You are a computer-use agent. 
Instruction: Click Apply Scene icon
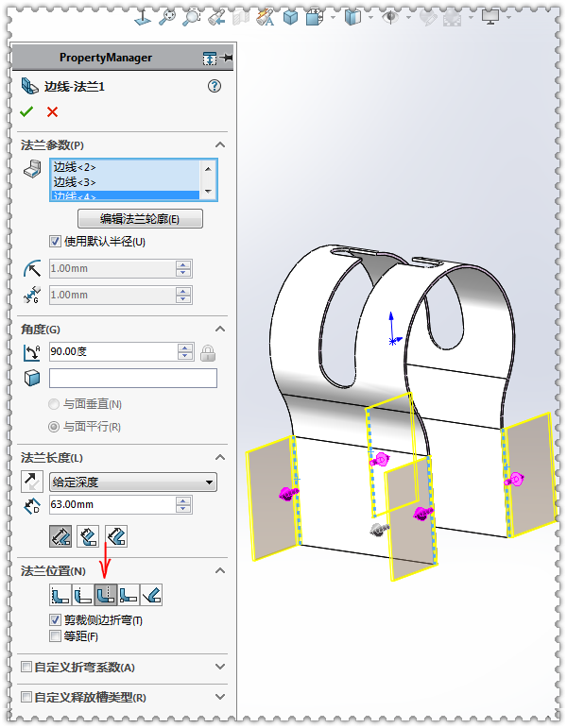pyautogui.click(x=453, y=18)
